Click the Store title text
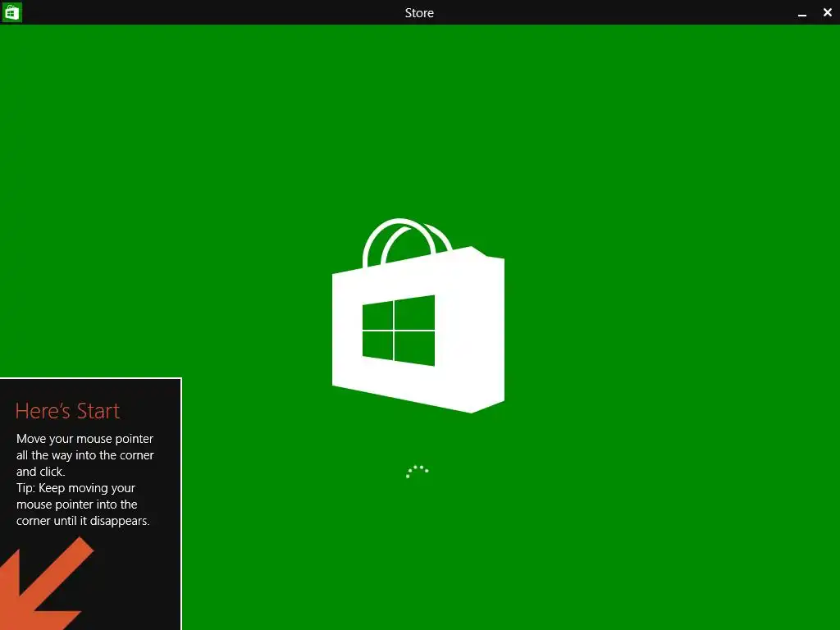This screenshot has width=840, height=630. pos(419,13)
